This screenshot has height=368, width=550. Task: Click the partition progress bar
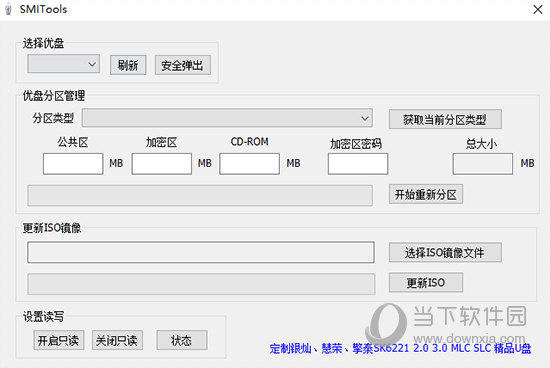click(x=200, y=195)
